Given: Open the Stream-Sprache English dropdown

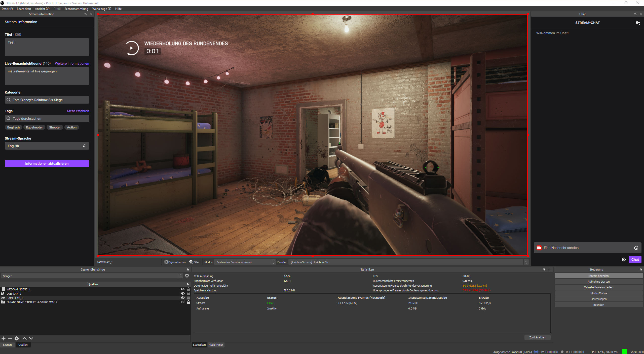Looking at the screenshot, I should (x=47, y=146).
